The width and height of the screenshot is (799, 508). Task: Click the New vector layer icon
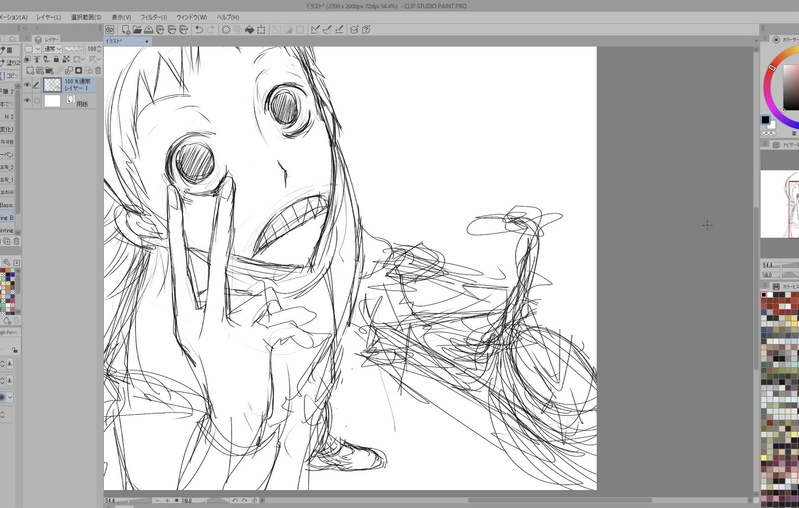40,70
